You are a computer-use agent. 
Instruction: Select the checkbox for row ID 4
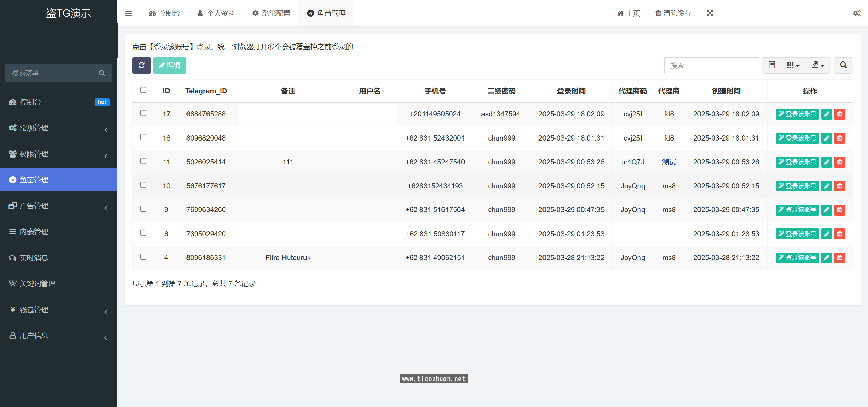coord(143,257)
